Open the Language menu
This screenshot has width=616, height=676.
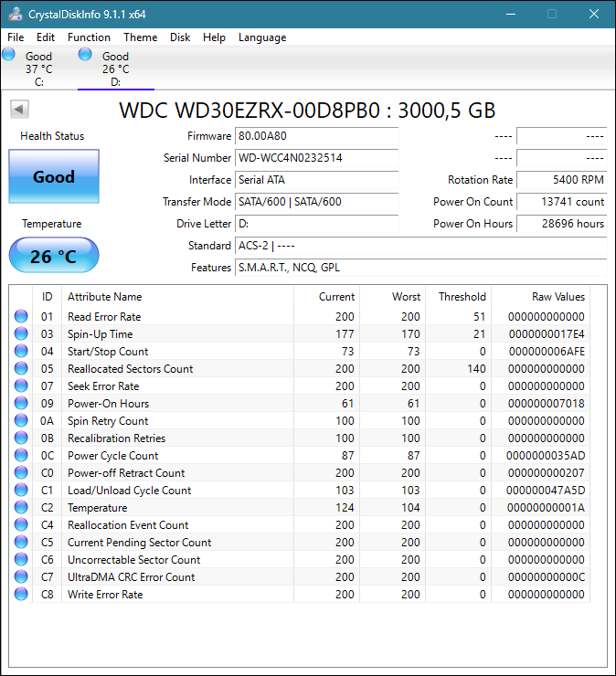(x=262, y=37)
